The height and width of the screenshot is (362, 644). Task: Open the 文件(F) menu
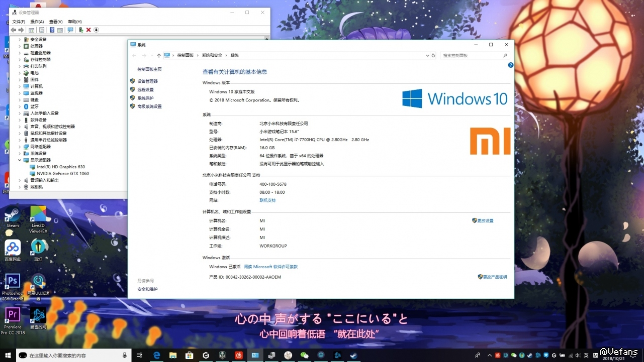[x=19, y=22]
